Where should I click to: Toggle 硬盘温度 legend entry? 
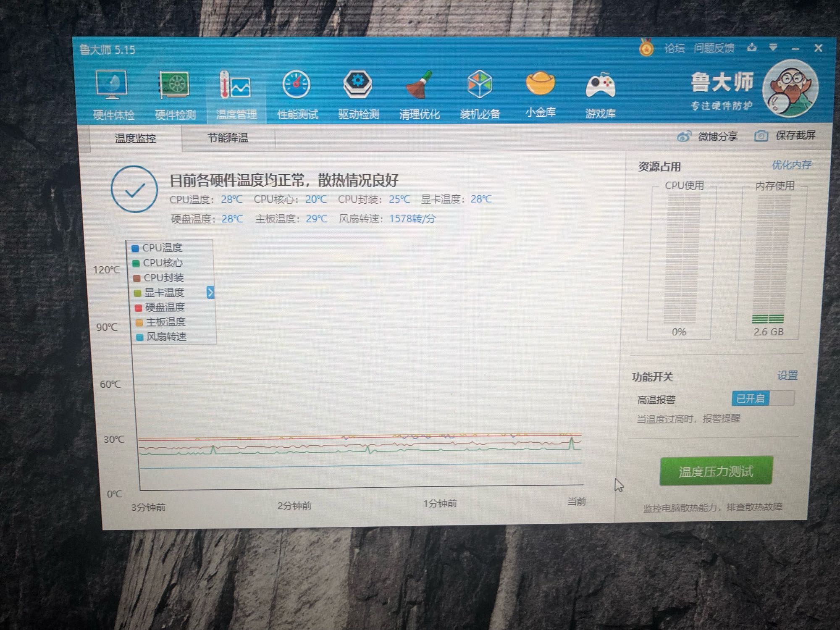click(x=160, y=307)
